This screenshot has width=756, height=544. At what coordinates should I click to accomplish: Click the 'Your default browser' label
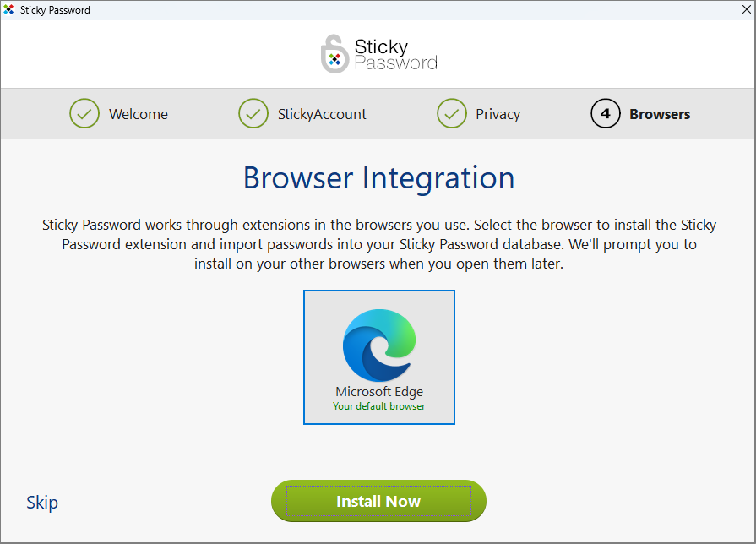[378, 405]
